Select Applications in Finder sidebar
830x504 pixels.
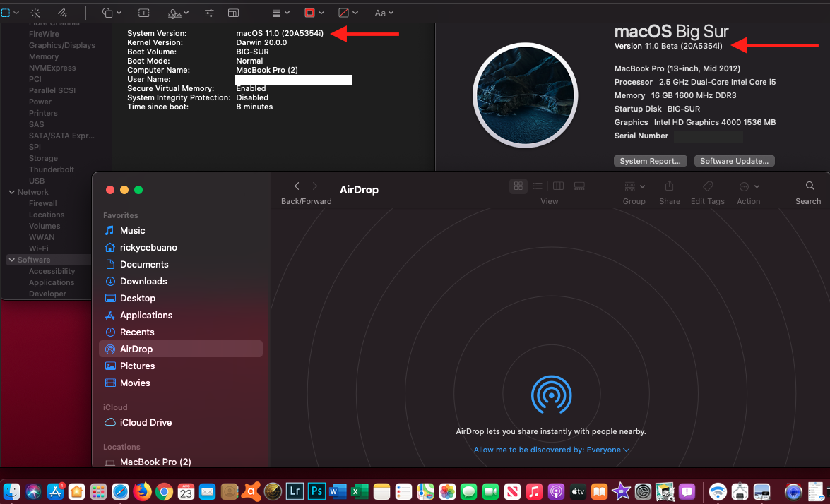pyautogui.click(x=181, y=315)
